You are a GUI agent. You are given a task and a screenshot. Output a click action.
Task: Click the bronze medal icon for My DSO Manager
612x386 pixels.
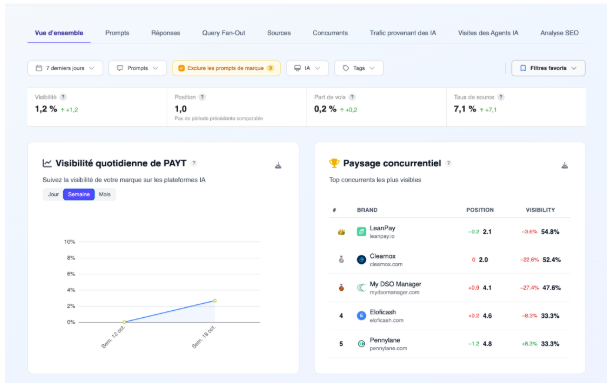pyautogui.click(x=341, y=288)
